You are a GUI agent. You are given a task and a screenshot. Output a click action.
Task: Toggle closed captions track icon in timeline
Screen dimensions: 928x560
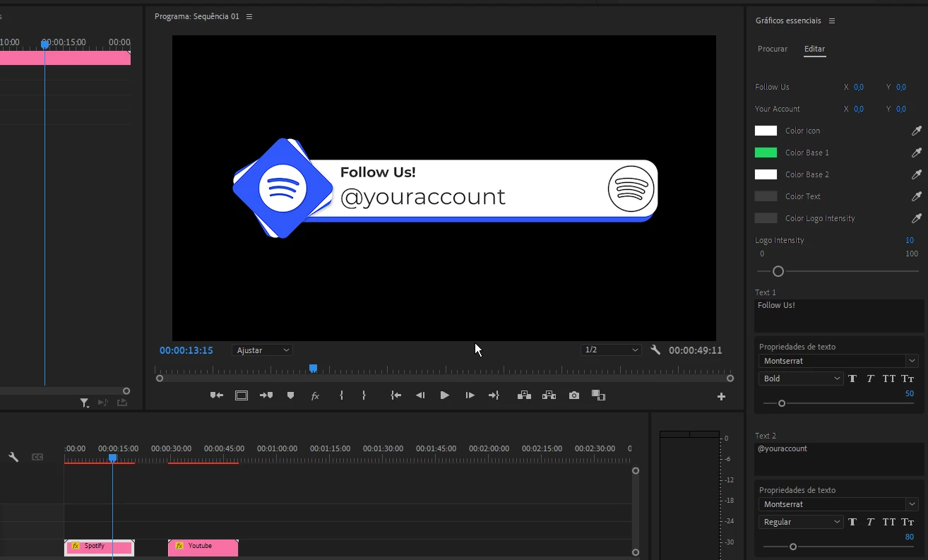(x=37, y=457)
